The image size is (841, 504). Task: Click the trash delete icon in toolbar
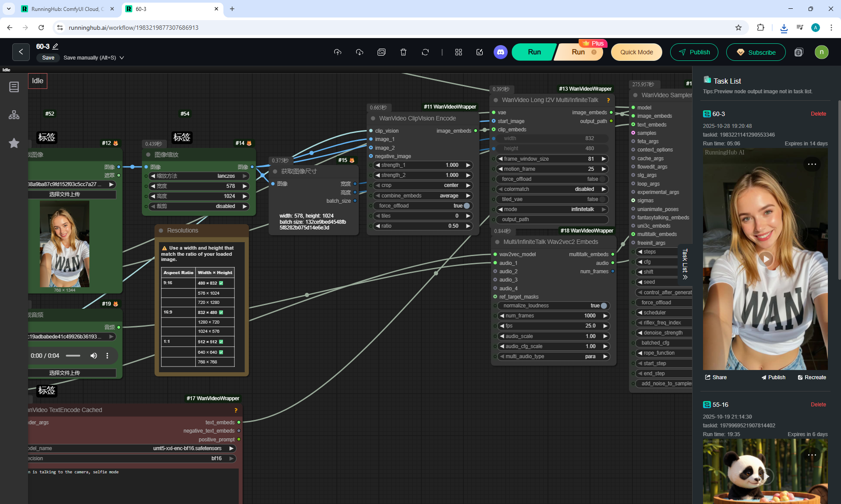403,52
